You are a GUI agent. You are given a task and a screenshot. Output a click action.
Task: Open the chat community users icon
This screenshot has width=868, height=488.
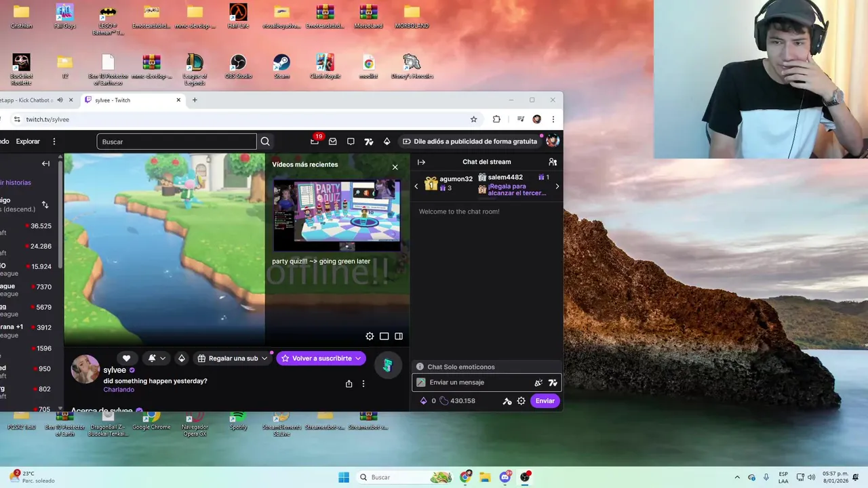(x=553, y=162)
